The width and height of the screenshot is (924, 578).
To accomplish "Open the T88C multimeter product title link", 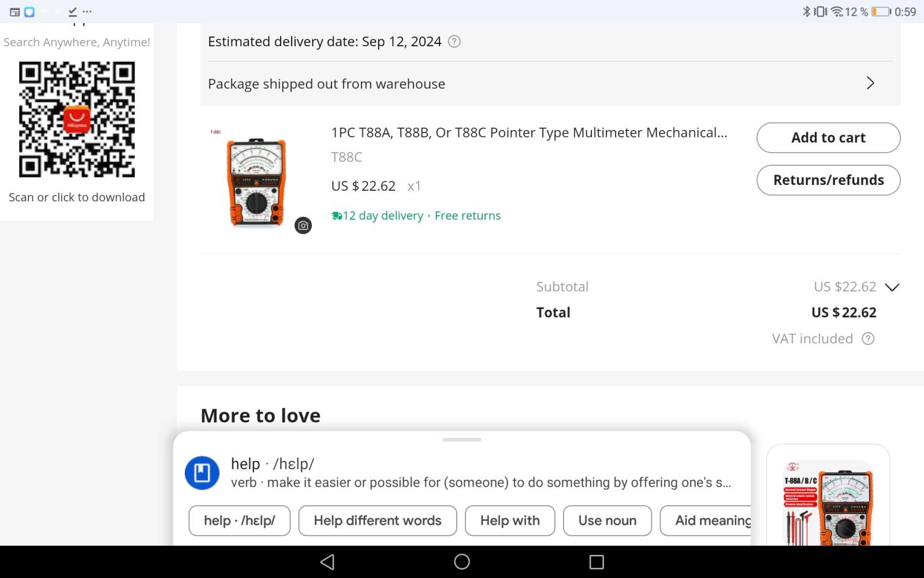I will point(529,133).
